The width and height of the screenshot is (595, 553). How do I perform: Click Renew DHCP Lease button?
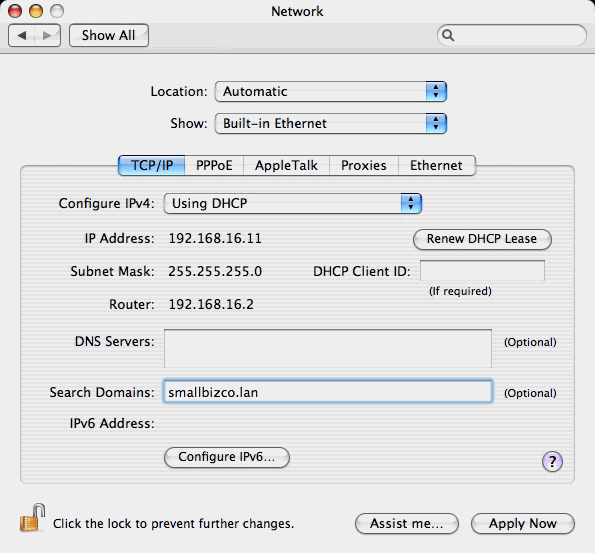[x=482, y=239]
